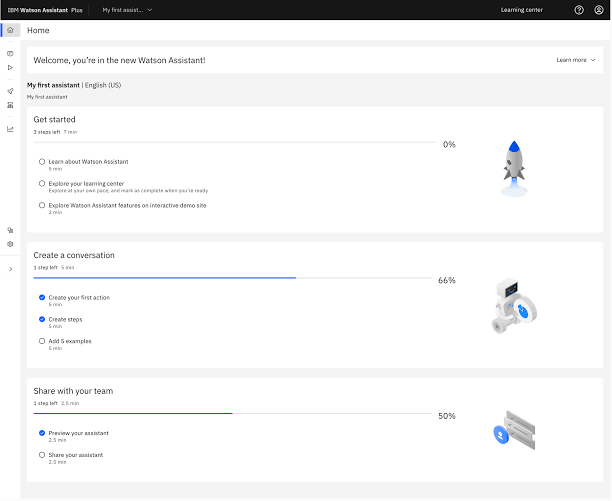Open the Publish rocket icon in sidebar
This screenshot has height=501, width=612.
coord(10,91)
